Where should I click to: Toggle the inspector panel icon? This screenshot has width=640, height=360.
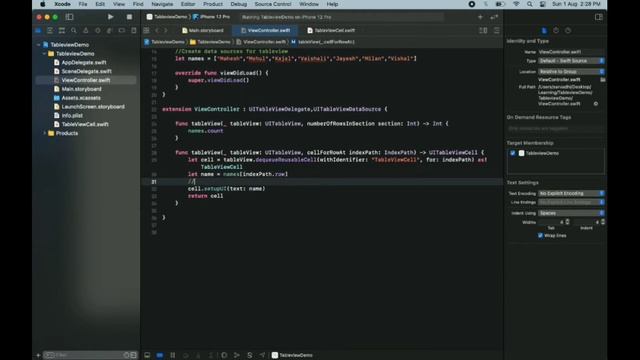coord(598,17)
